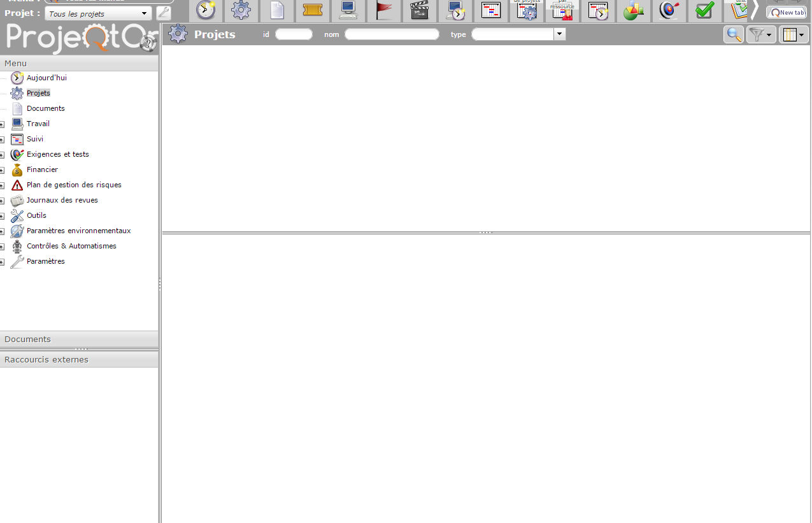Select Exigences et tests menu item

point(58,154)
